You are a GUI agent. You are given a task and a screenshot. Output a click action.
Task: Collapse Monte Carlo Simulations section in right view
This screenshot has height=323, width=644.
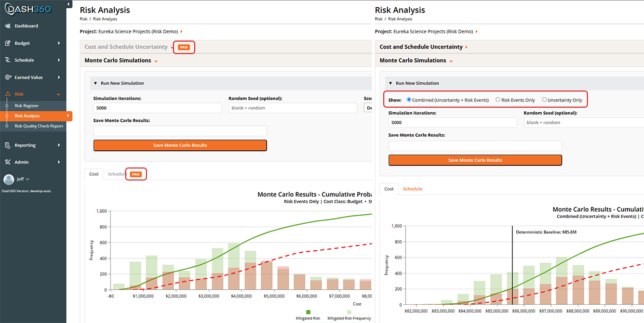point(451,61)
